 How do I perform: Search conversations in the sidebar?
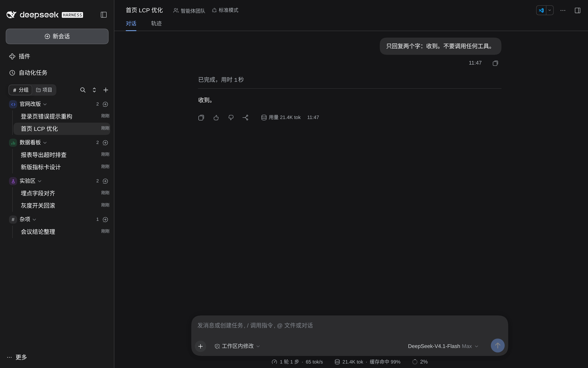click(83, 90)
